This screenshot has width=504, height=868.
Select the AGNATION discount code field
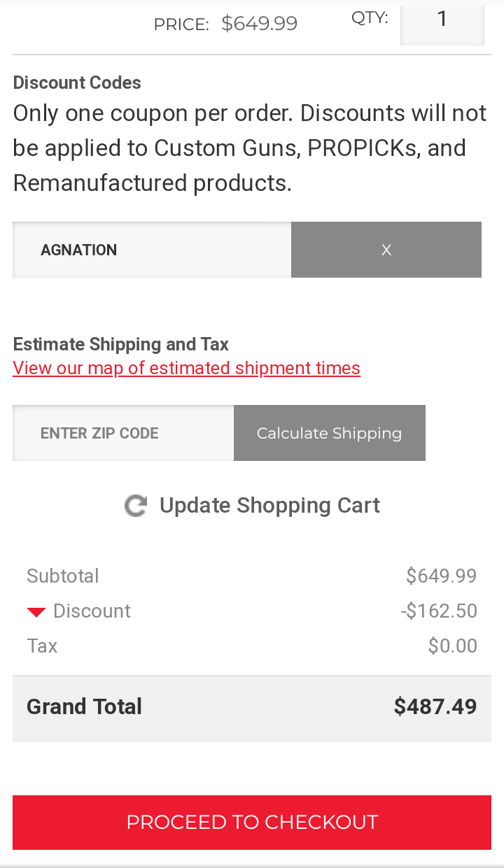pyautogui.click(x=152, y=250)
